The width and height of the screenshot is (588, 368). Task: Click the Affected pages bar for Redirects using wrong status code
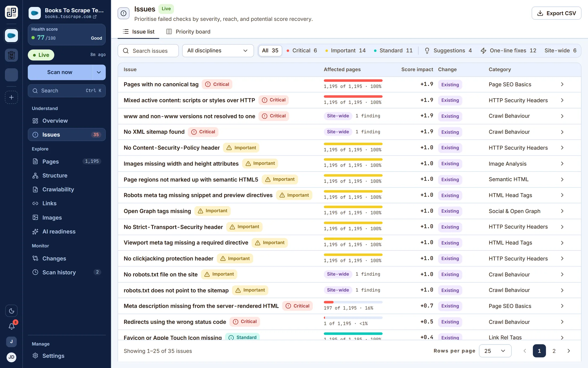pos(353,318)
